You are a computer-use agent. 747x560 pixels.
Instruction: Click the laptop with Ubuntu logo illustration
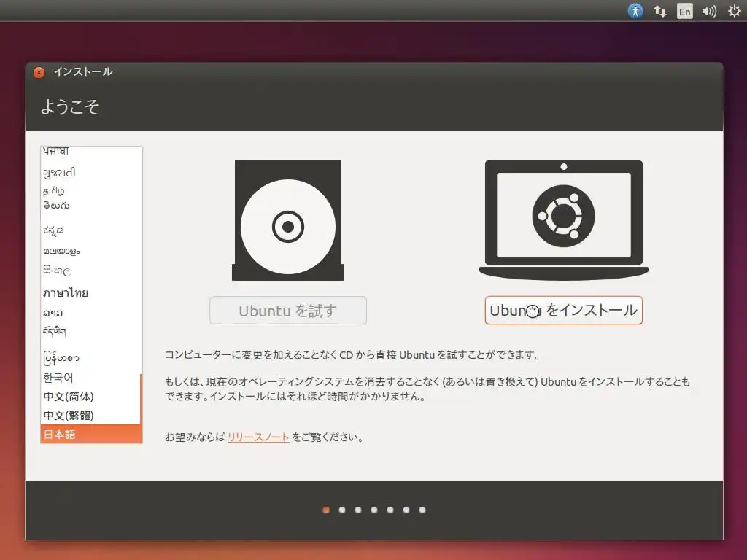coord(564,220)
